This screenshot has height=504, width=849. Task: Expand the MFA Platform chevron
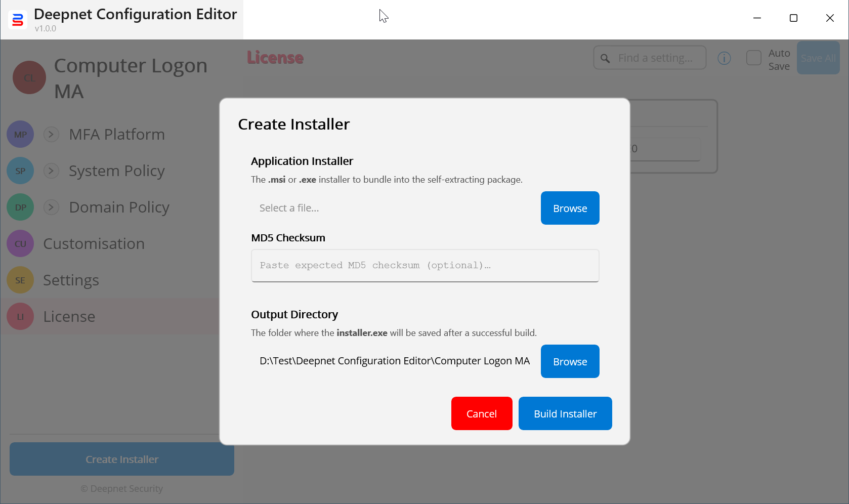[x=51, y=135]
